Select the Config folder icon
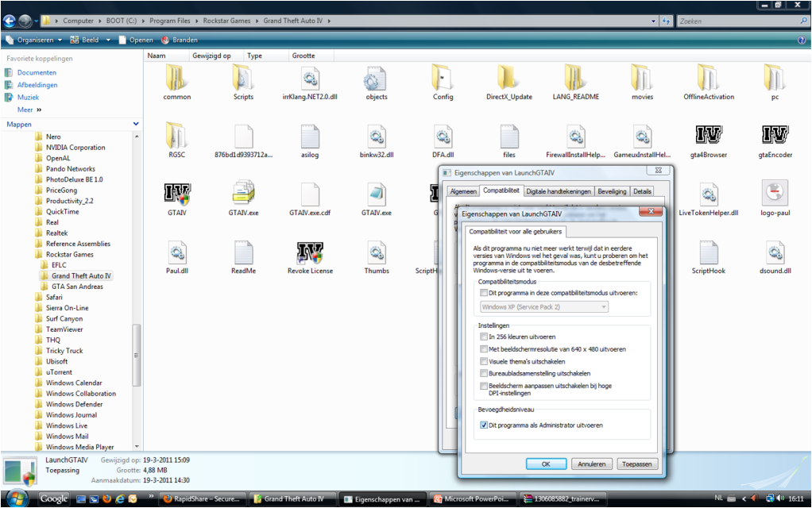Screen dimensions: 812x508 443,78
